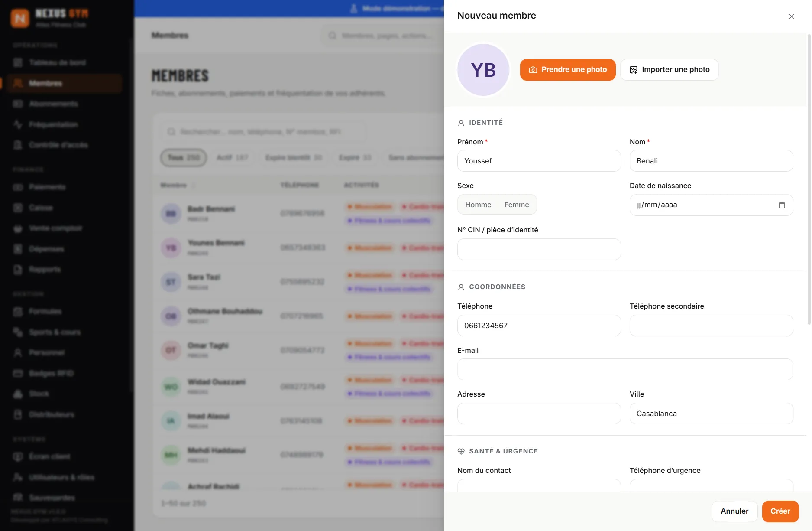Screen dimensions: 812x531
Task: Click the N° CIN input field
Action: [539, 249]
